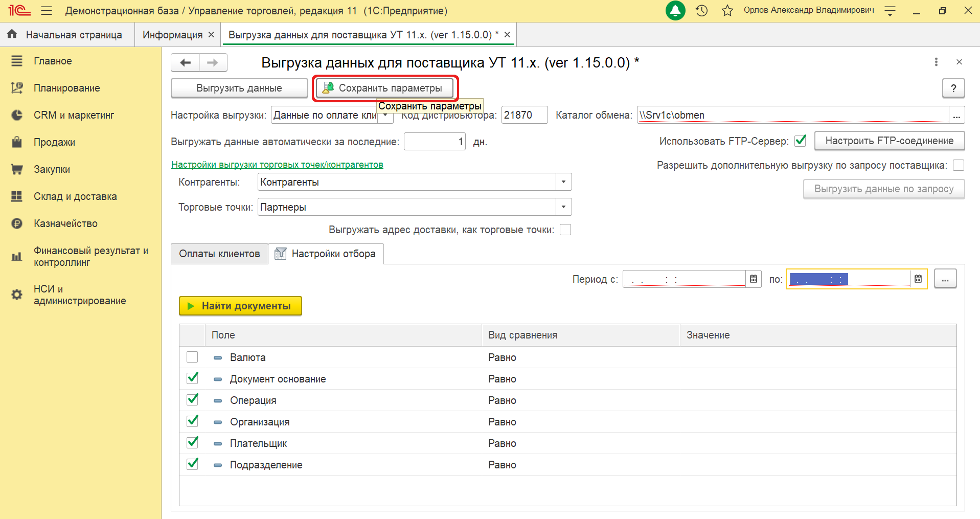Click Каталог обмена path field
The height and width of the screenshot is (519, 980).
[x=793, y=115]
